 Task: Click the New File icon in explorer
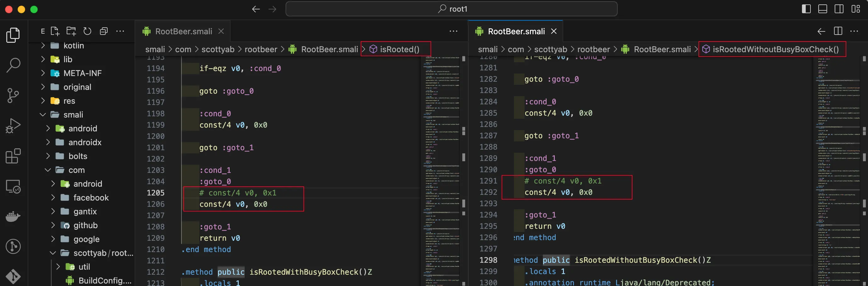click(55, 31)
